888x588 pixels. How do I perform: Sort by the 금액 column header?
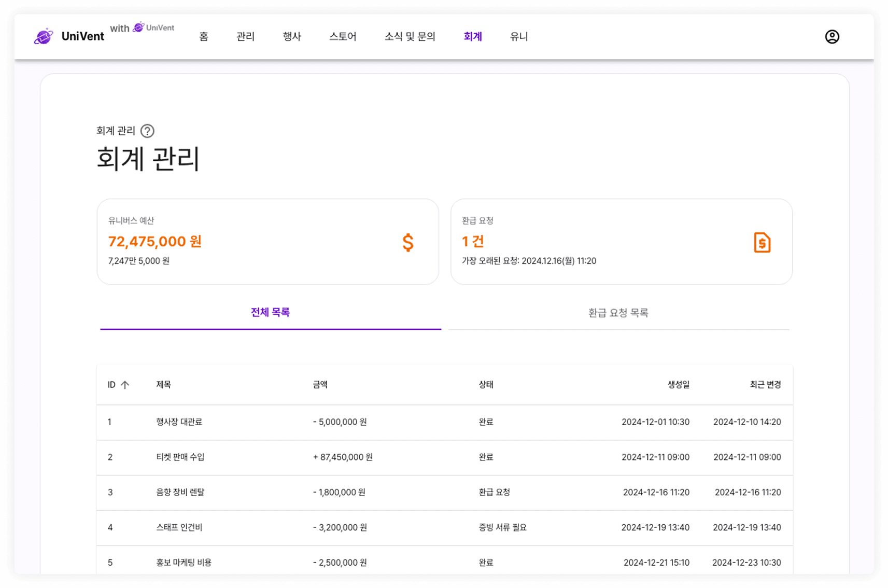tap(320, 385)
